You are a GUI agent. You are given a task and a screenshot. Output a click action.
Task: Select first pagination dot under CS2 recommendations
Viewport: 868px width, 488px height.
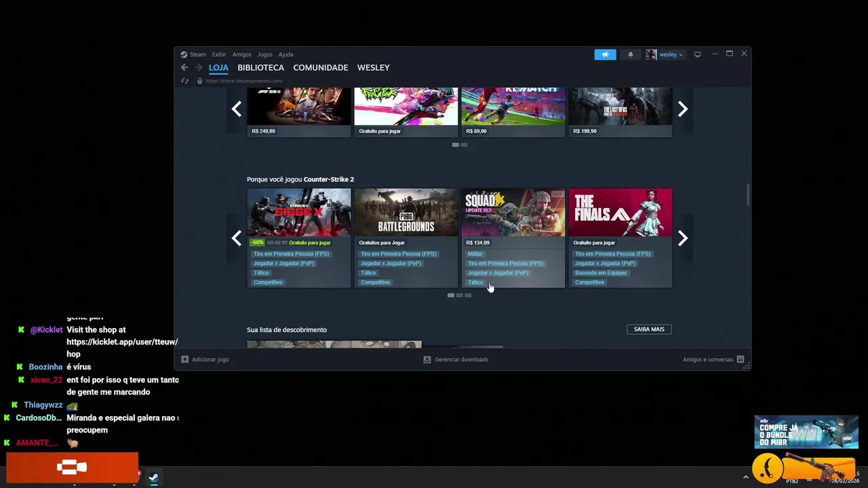click(451, 295)
